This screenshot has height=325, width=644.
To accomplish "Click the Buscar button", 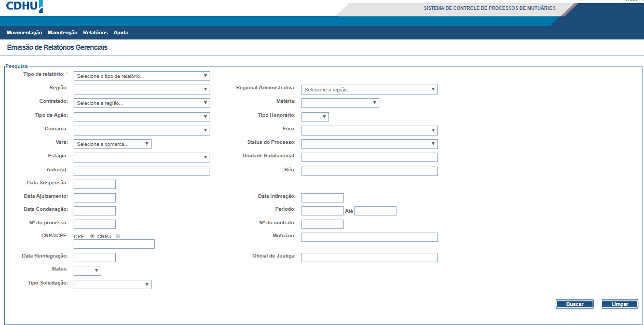I will pyautogui.click(x=574, y=304).
